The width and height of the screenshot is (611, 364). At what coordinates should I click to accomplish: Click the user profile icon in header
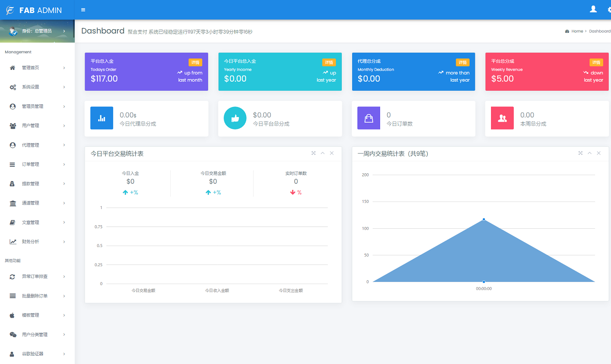pyautogui.click(x=593, y=9)
